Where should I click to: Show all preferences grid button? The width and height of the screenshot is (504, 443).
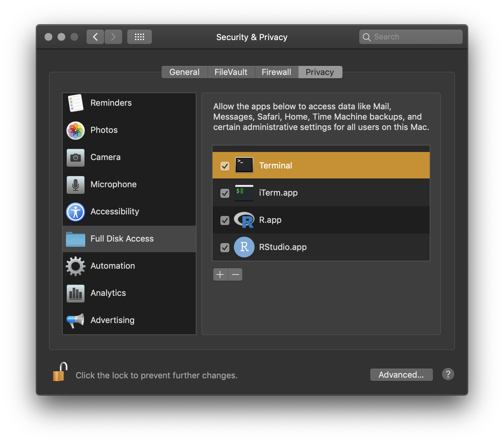[x=139, y=37]
